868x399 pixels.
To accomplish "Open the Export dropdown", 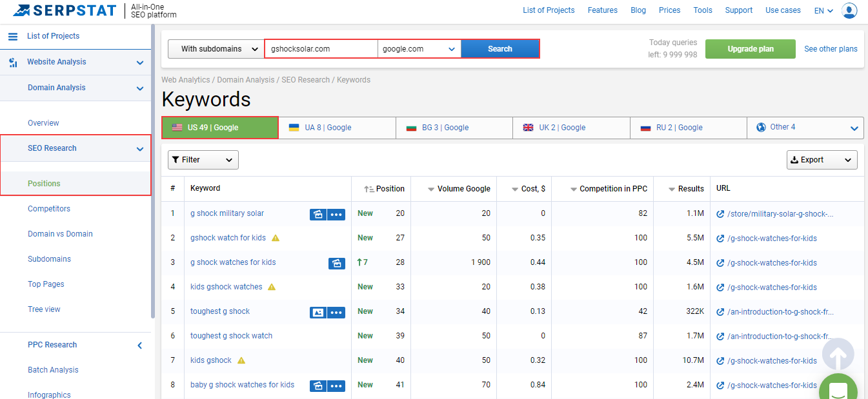I will (822, 160).
